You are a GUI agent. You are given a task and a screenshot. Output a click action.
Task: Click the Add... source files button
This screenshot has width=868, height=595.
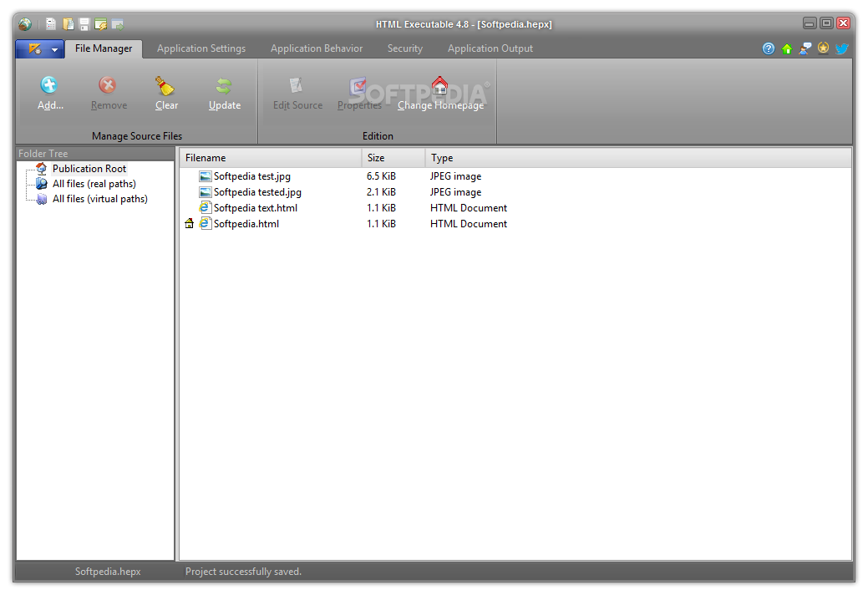point(50,93)
